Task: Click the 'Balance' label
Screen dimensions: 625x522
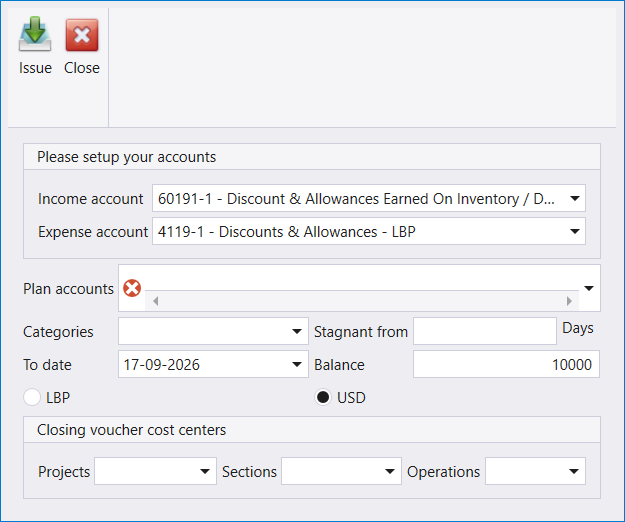Action: [339, 365]
